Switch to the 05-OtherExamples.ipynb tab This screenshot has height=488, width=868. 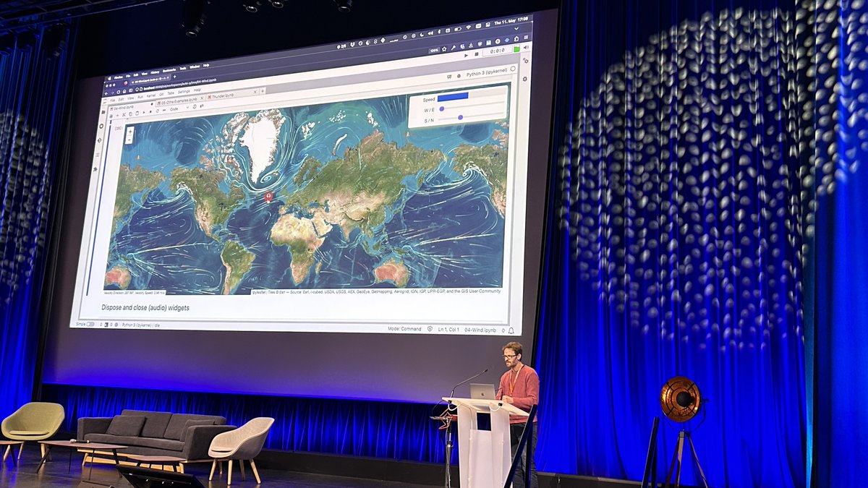pos(179,102)
